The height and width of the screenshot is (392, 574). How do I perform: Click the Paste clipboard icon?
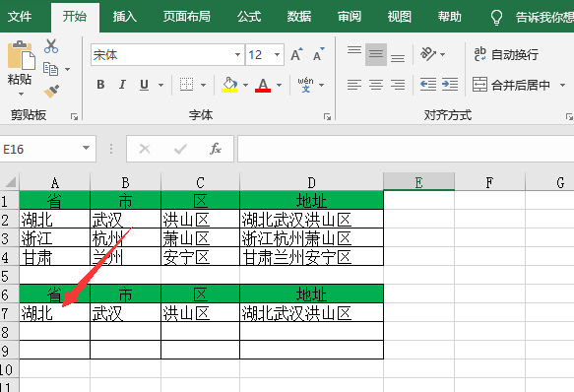(x=21, y=55)
